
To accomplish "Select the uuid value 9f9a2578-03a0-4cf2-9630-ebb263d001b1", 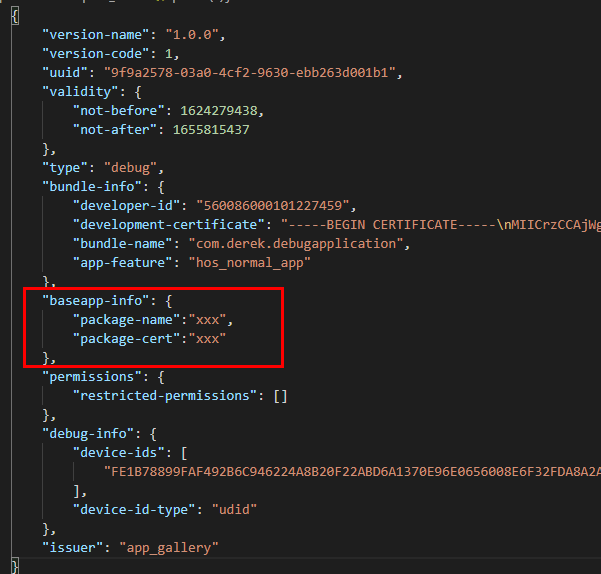I will (250, 73).
